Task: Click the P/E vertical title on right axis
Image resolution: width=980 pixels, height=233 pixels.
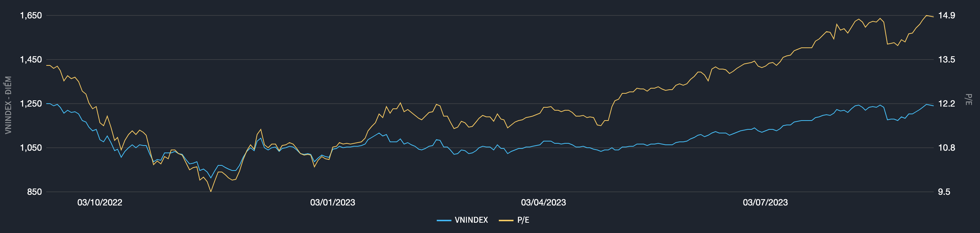Action: (969, 100)
